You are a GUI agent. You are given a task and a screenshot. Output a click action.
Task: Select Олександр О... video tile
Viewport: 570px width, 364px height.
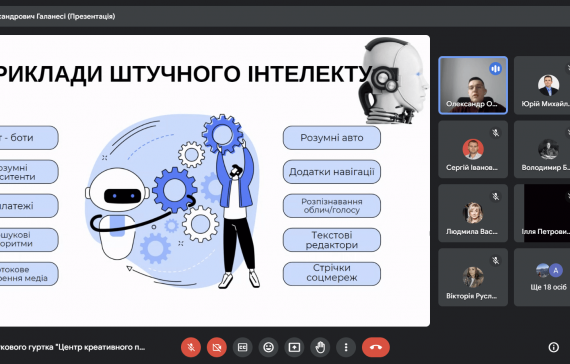pyautogui.click(x=473, y=85)
